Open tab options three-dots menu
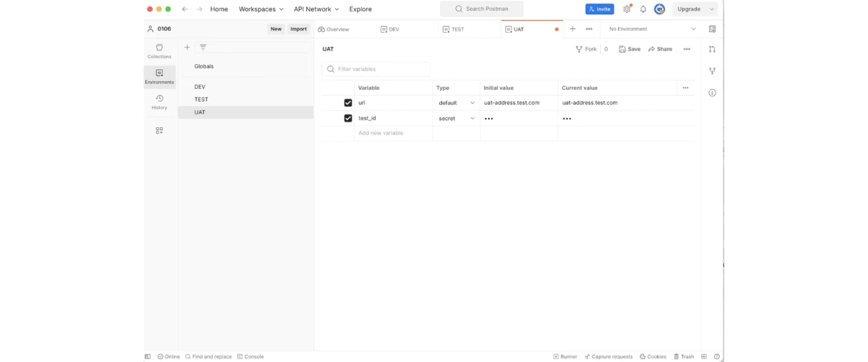The height and width of the screenshot is (362, 868). tap(589, 29)
